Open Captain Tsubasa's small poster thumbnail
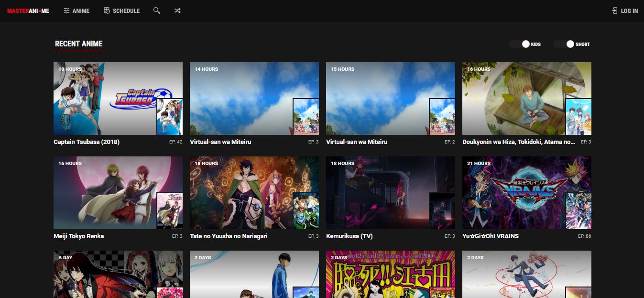 click(x=170, y=117)
